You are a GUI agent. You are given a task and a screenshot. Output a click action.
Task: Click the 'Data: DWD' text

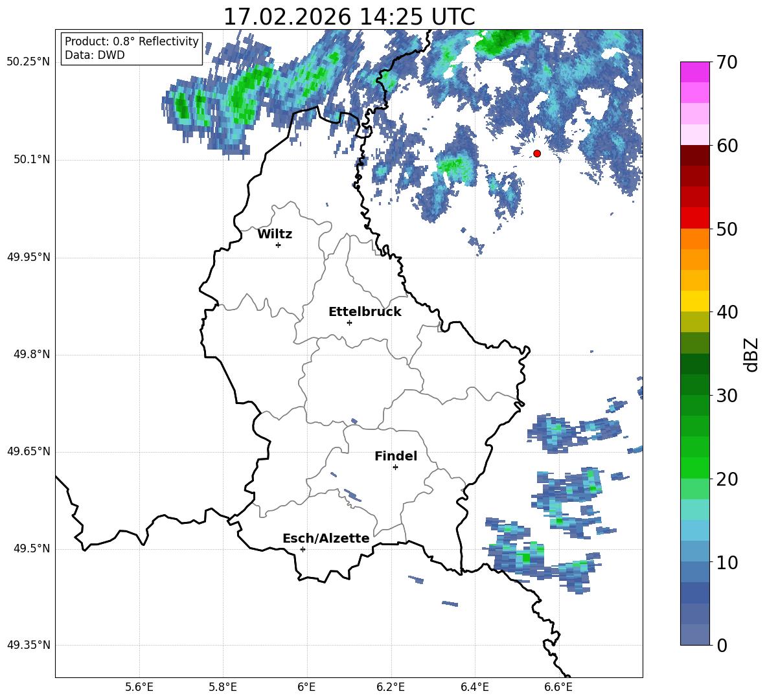[95, 55]
